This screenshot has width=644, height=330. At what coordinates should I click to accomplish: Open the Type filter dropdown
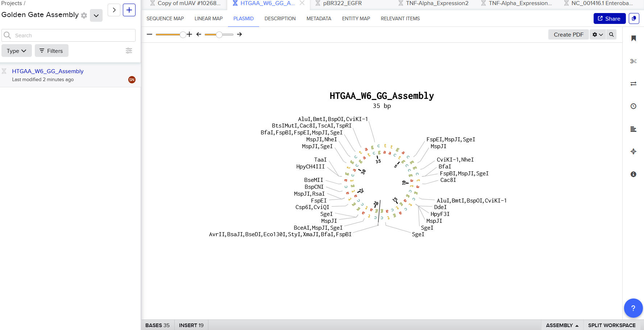[x=17, y=51]
